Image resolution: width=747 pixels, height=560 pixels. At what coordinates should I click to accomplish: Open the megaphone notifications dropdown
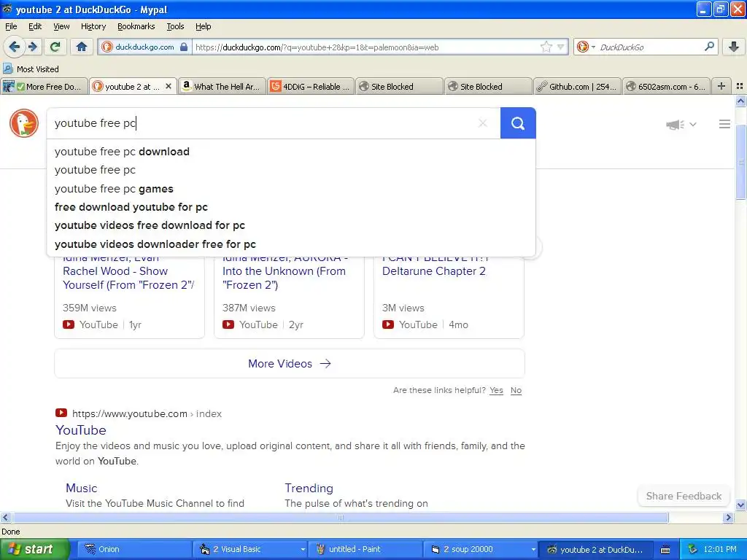click(x=681, y=124)
